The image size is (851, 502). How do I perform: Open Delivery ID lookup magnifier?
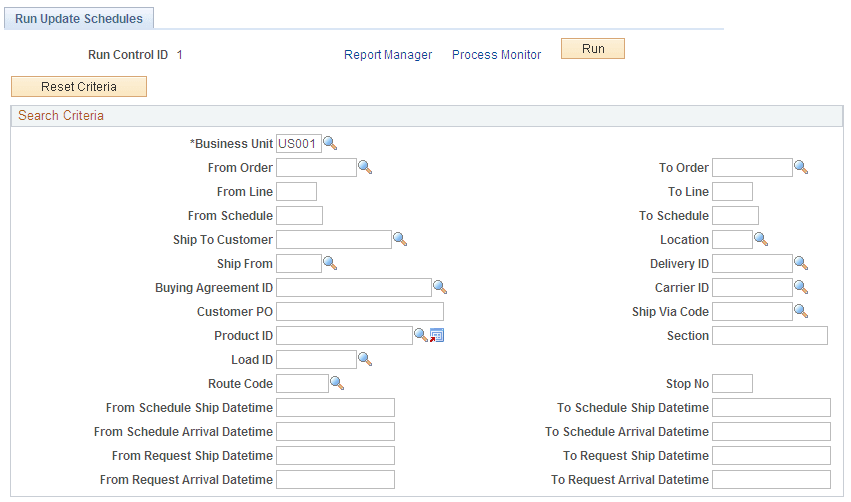click(801, 263)
